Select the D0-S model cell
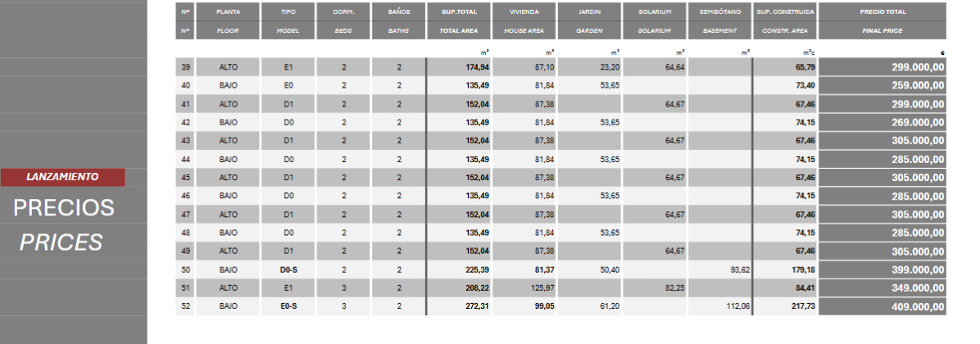980x344 pixels. tap(288, 269)
